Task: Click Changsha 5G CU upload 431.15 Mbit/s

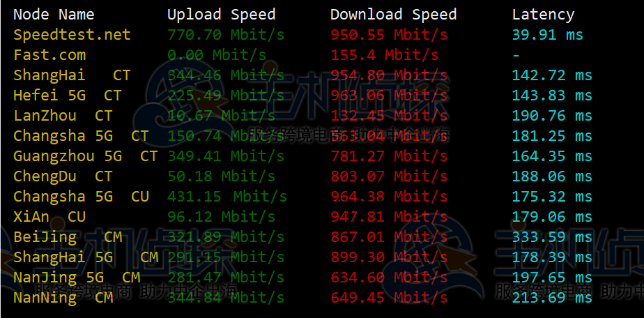Action: 227,197
